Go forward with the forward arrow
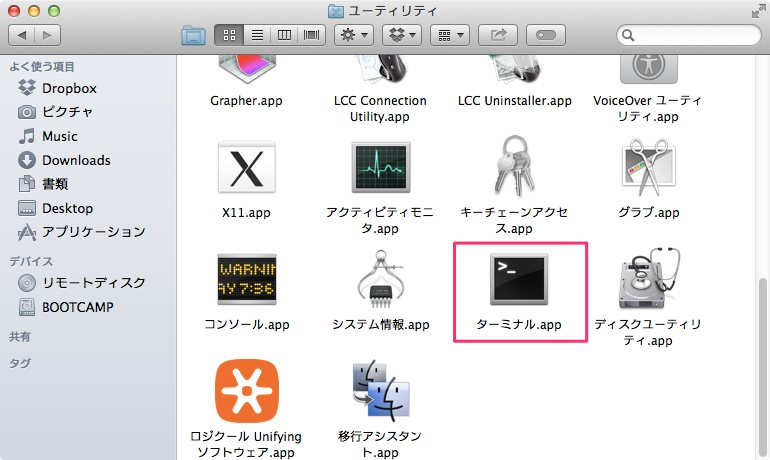 coord(48,35)
